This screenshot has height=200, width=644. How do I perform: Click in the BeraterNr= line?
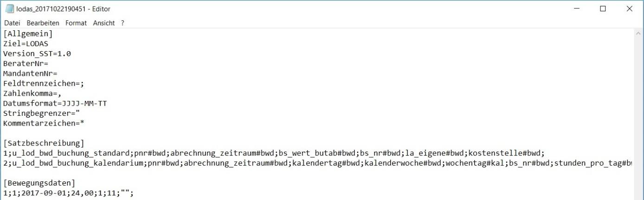tap(26, 63)
